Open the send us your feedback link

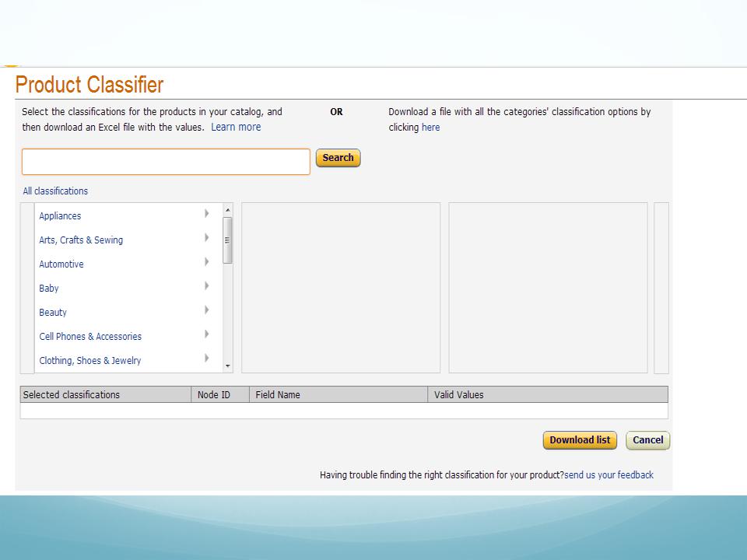tap(608, 474)
